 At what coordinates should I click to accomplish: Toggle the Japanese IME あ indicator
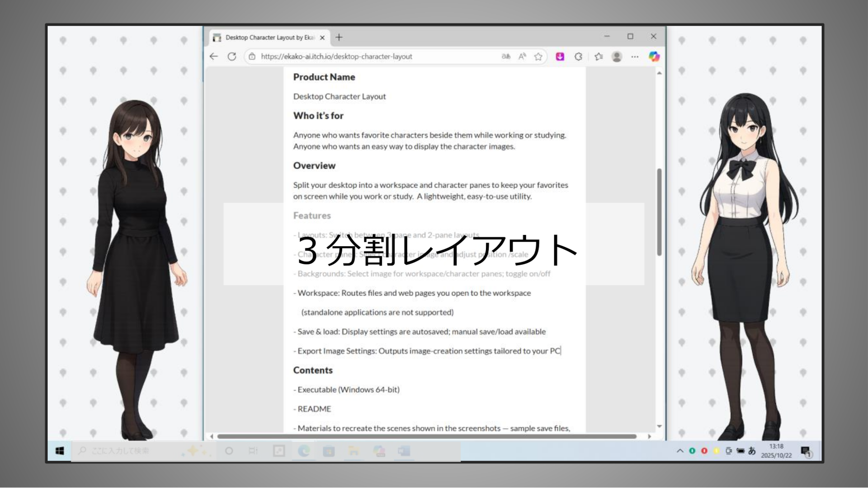click(752, 451)
